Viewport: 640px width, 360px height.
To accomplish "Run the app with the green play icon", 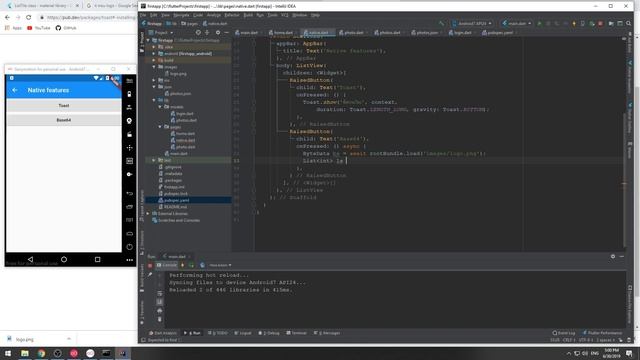I will [539, 23].
